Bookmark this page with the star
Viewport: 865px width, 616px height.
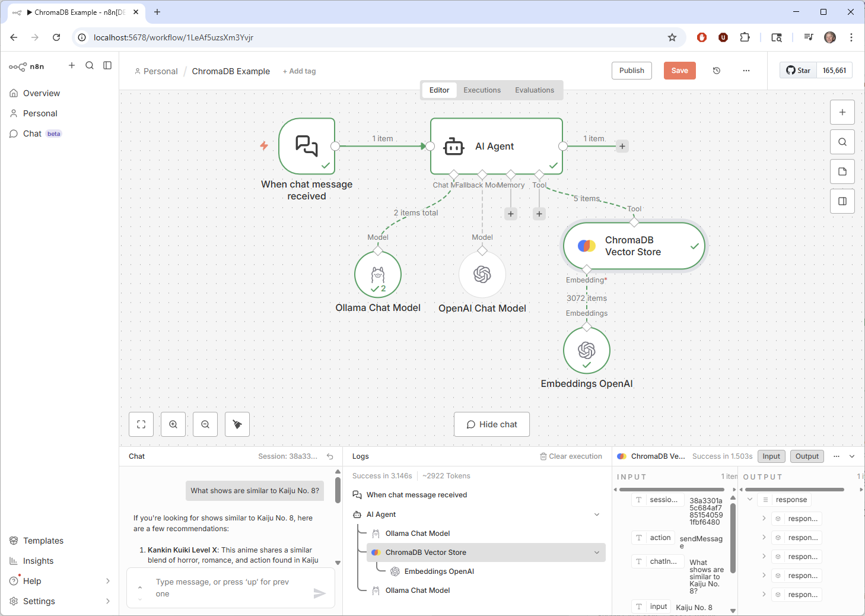coord(672,37)
